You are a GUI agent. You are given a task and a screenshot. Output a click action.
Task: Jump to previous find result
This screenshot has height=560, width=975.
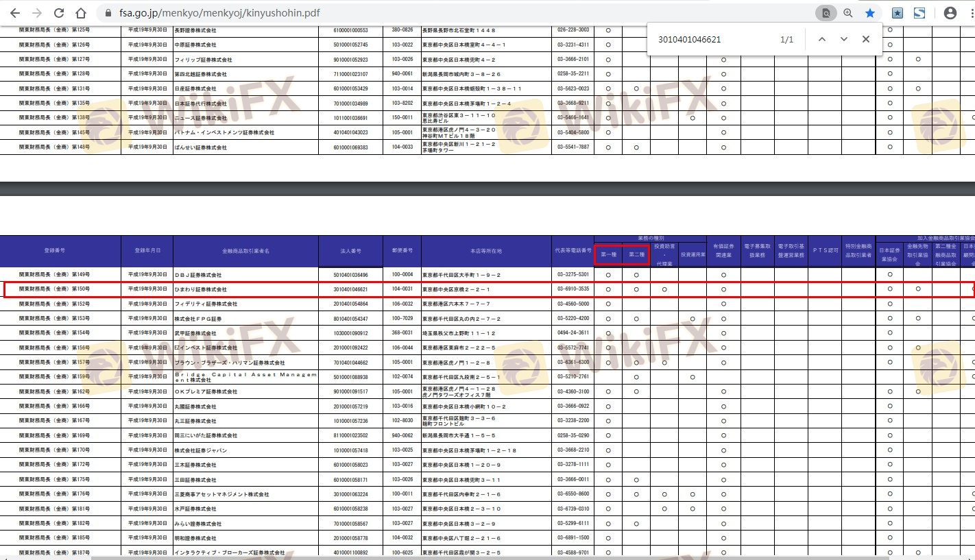(821, 39)
